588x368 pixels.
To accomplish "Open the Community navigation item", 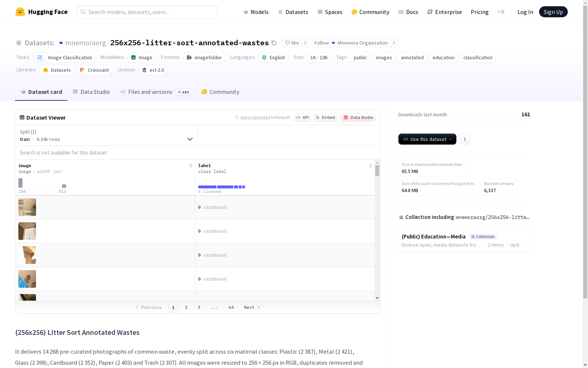I will pos(370,12).
